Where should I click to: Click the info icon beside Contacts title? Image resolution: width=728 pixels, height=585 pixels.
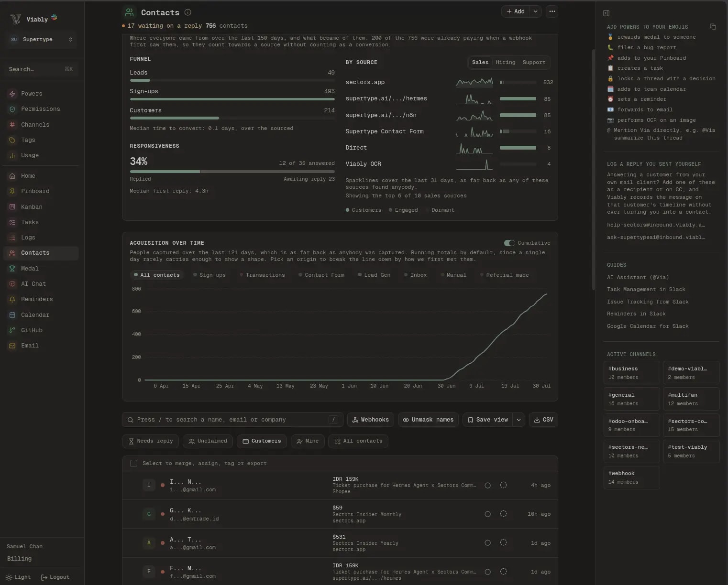coord(188,12)
